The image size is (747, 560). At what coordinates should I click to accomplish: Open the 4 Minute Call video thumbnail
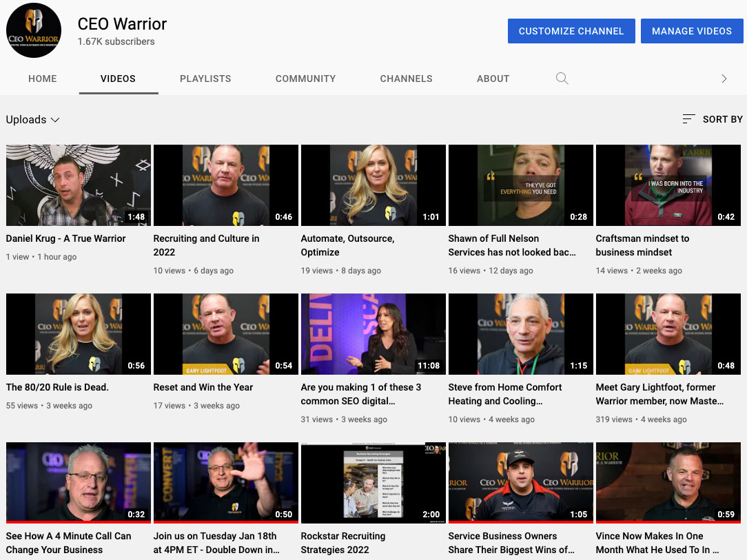coord(78,482)
